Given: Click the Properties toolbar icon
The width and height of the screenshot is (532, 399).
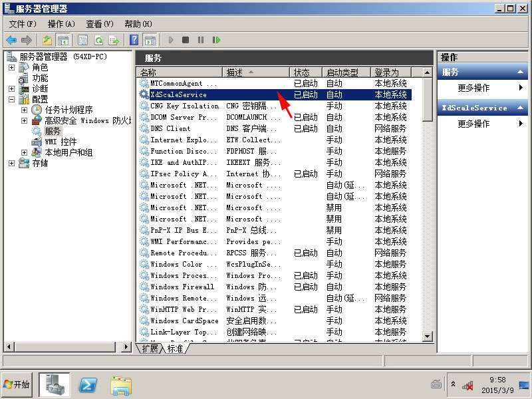Looking at the screenshot, I should pyautogui.click(x=83, y=40).
